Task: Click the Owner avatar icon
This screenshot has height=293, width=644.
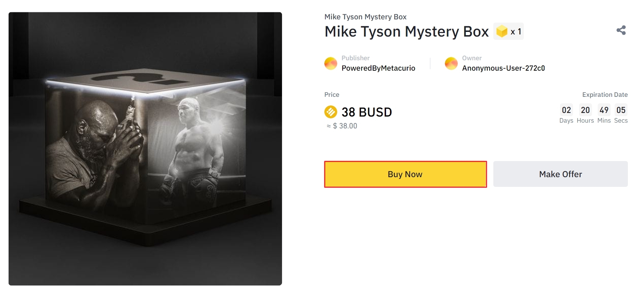Action: pyautogui.click(x=451, y=63)
